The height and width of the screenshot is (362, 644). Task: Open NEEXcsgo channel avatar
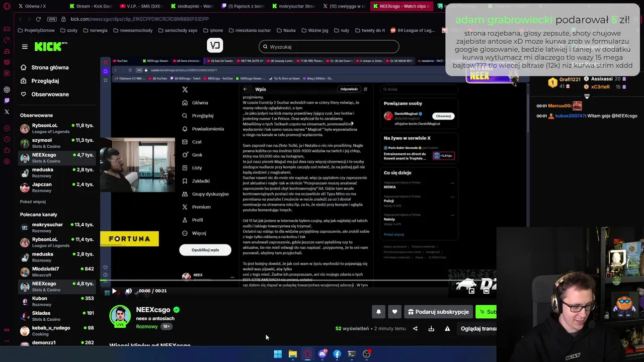120,316
